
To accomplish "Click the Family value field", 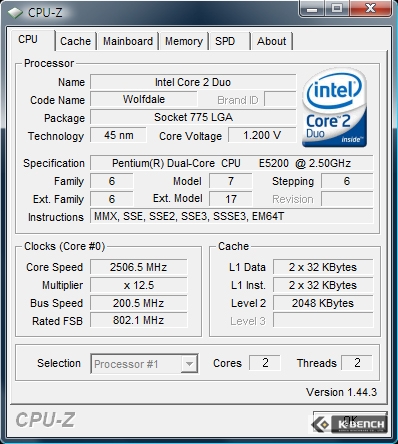I will point(112,181).
